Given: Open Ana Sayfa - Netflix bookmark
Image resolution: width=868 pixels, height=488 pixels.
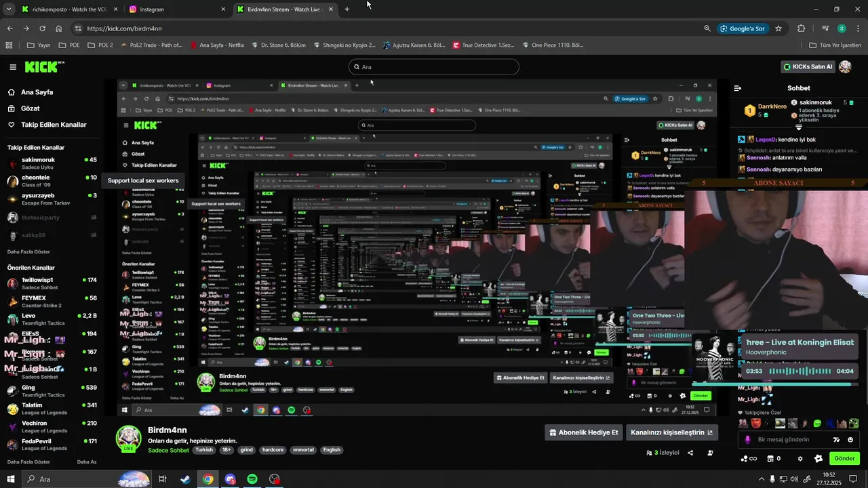Looking at the screenshot, I should [216, 45].
